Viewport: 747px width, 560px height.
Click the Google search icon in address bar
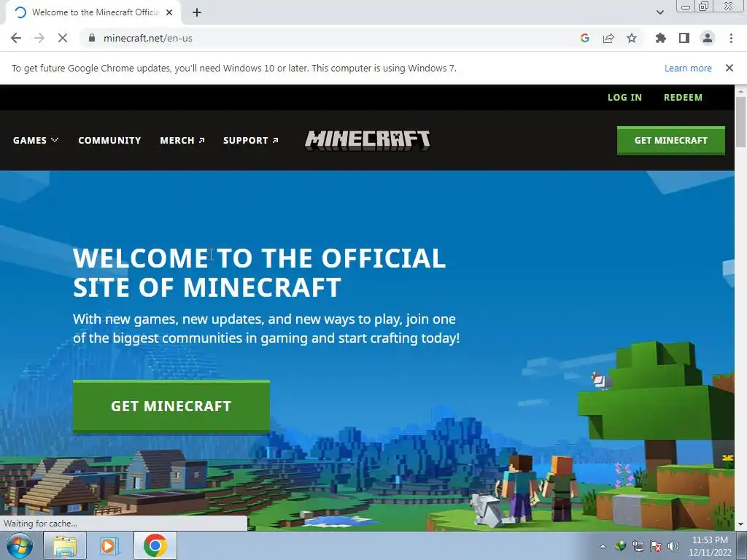[x=585, y=38]
